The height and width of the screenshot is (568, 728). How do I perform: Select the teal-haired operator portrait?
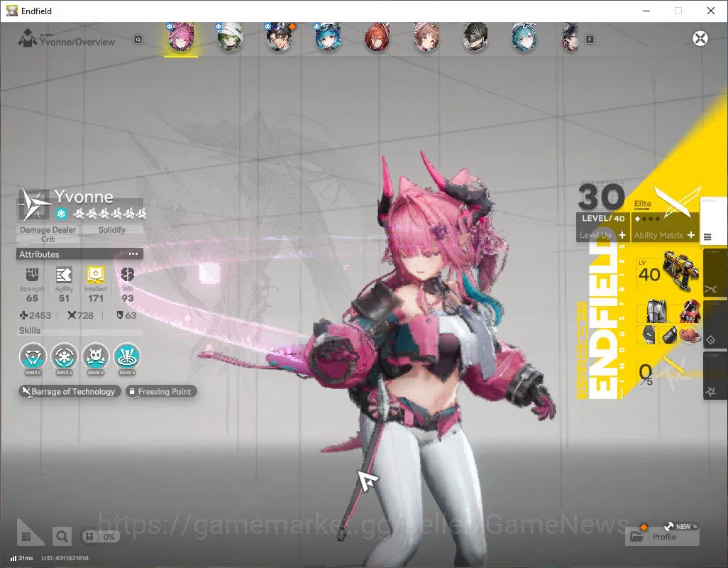[524, 37]
